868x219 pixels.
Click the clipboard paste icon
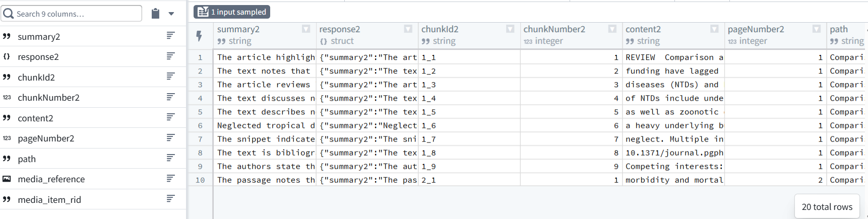pyautogui.click(x=155, y=14)
